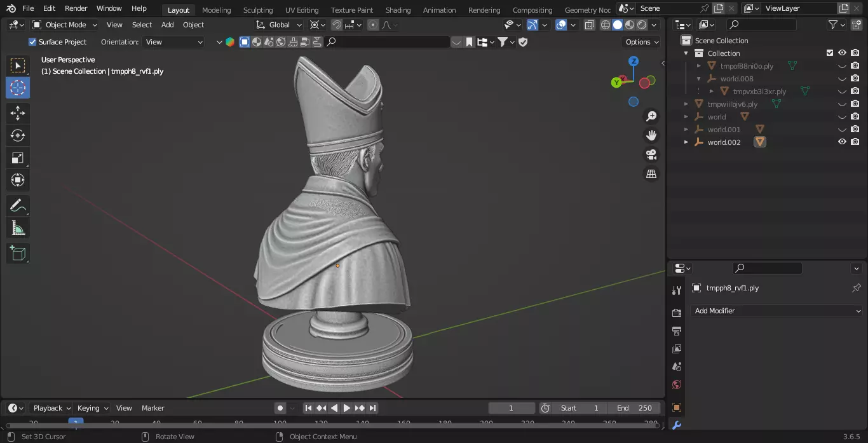Open the Scene properties tab
868x443 pixels.
676,367
